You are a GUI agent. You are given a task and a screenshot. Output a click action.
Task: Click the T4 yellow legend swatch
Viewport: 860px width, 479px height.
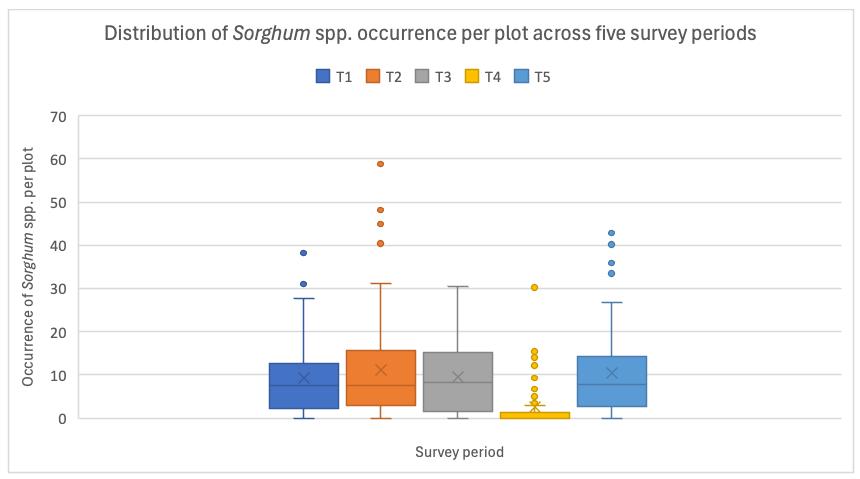pyautogui.click(x=472, y=76)
